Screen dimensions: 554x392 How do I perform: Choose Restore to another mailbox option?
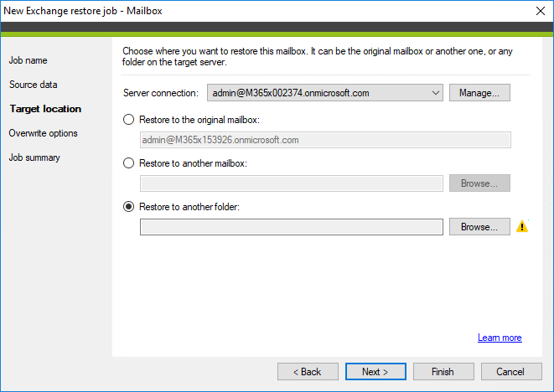[x=128, y=163]
